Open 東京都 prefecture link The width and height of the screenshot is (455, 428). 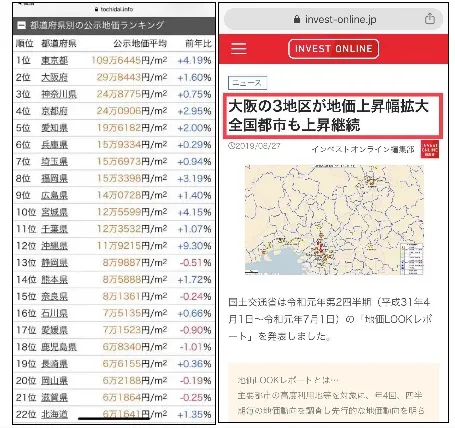(54, 61)
